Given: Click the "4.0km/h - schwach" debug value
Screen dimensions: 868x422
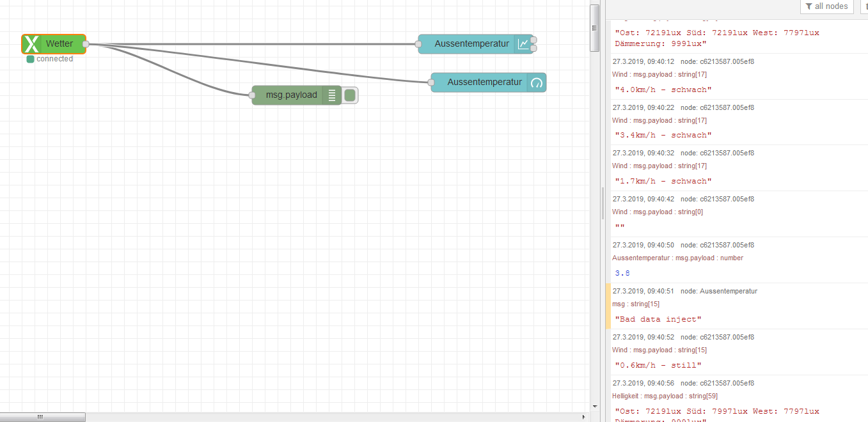Looking at the screenshot, I should pos(663,90).
